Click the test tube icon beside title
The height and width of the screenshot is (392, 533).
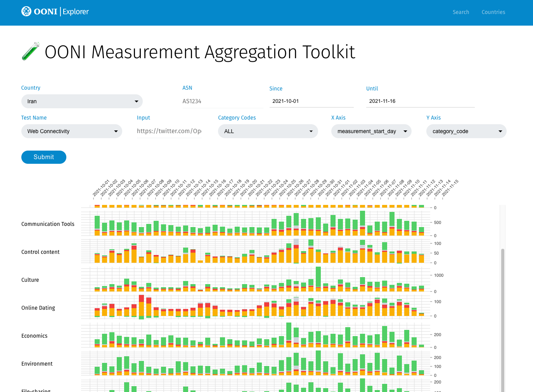(x=31, y=51)
